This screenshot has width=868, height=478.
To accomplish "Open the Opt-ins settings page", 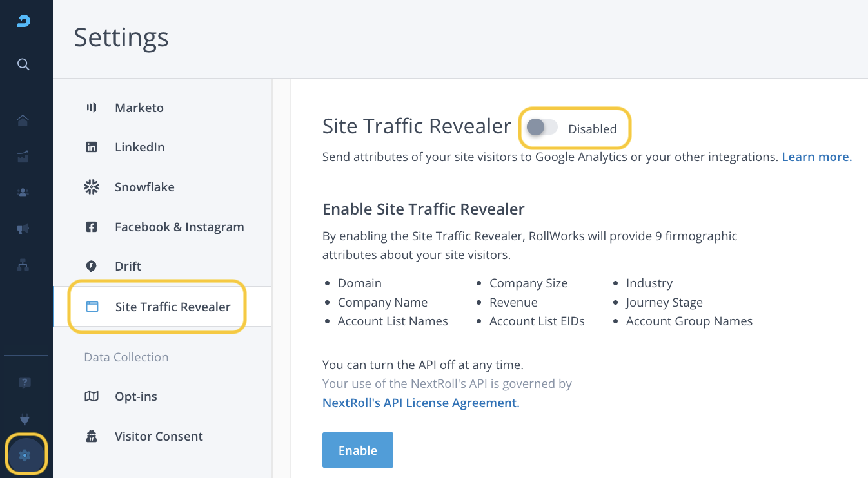I will click(x=135, y=396).
